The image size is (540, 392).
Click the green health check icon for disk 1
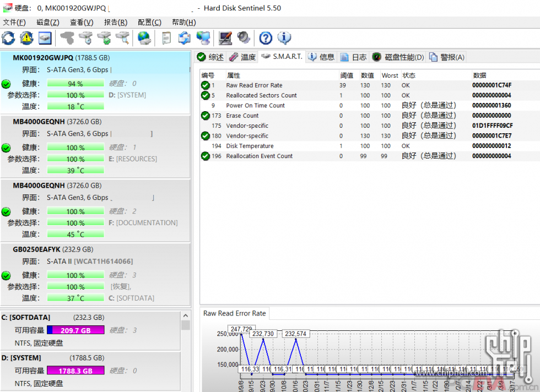coord(6,148)
